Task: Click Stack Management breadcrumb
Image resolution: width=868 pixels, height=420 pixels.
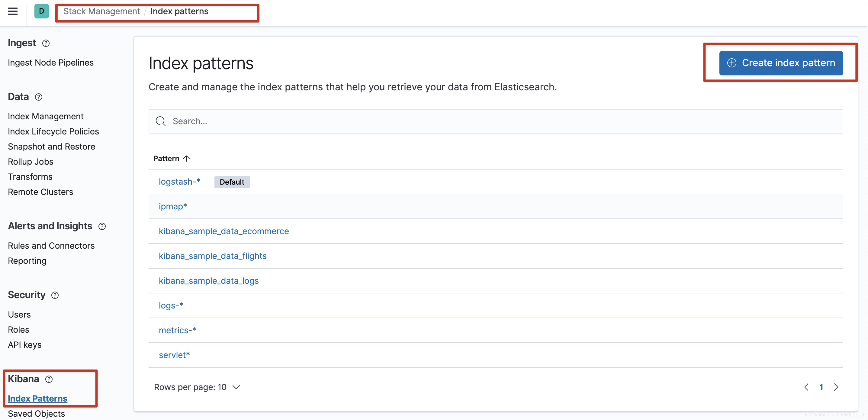Action: [x=101, y=11]
